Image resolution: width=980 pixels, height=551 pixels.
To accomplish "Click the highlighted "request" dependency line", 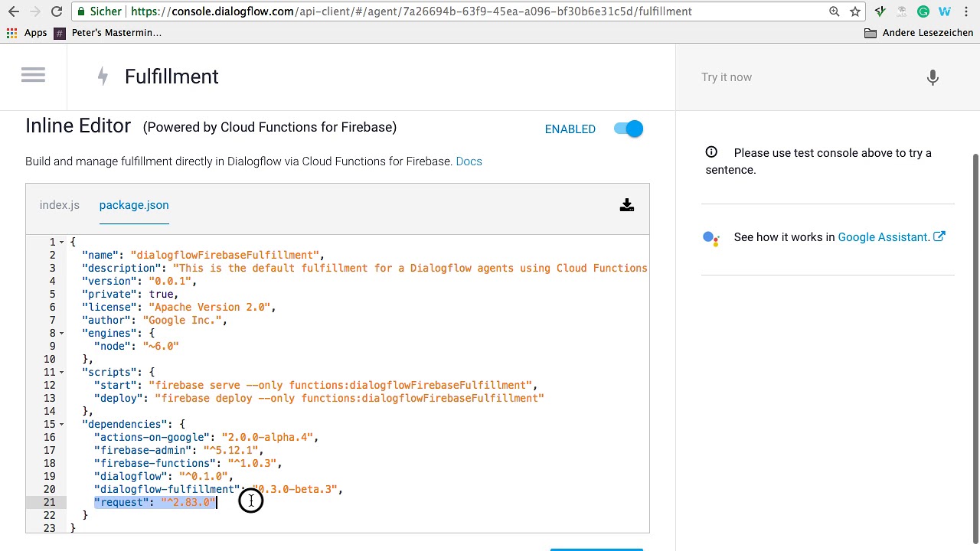I will click(x=155, y=502).
